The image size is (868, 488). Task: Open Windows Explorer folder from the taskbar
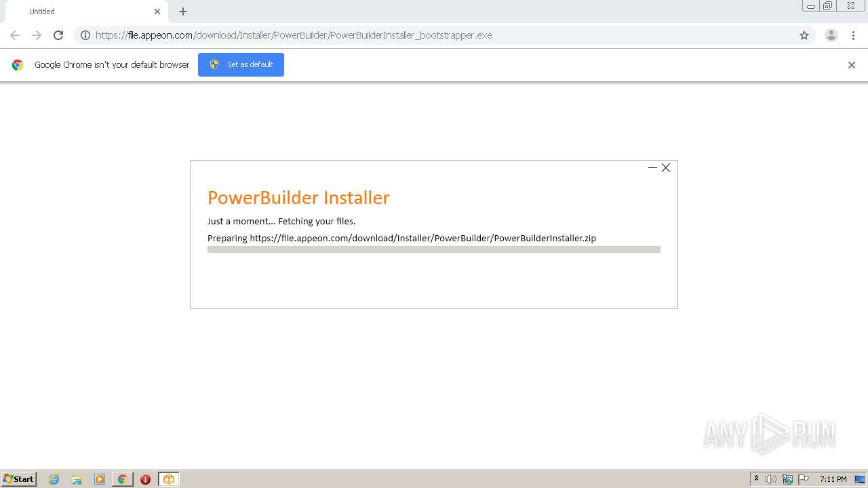pyautogui.click(x=77, y=479)
